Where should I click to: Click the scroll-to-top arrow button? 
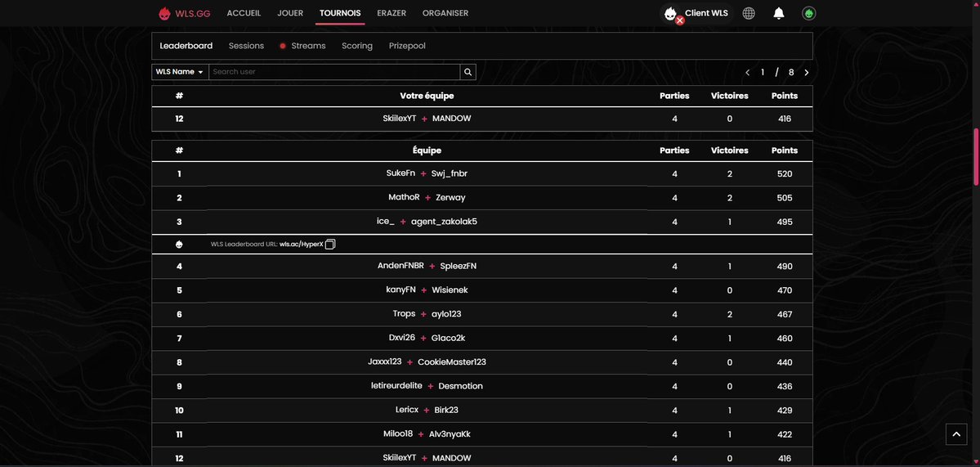tap(956, 433)
